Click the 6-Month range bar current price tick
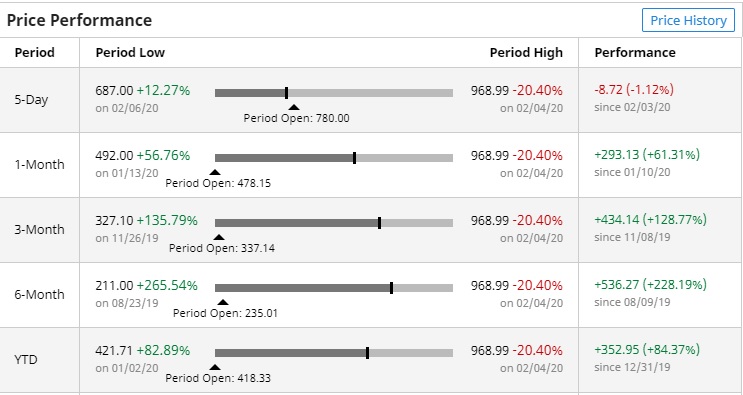Screen dimensions: 743x395 (x=391, y=287)
